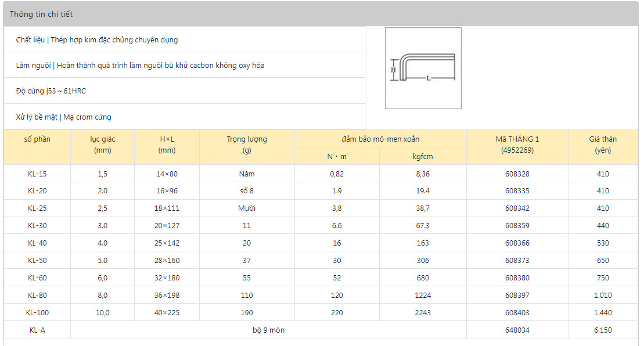Select the 'Thông tin chi tiết' header tab
This screenshot has height=346, width=644.
[41, 15]
